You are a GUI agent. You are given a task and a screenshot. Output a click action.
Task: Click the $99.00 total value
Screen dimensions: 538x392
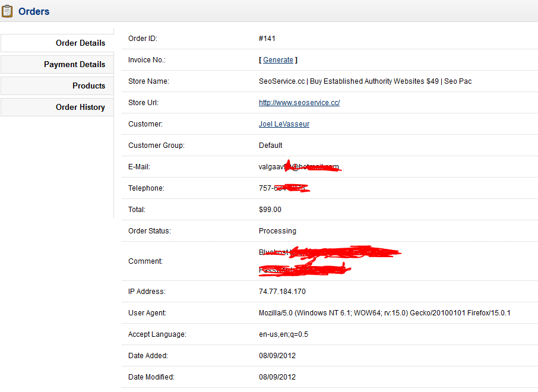coord(270,210)
